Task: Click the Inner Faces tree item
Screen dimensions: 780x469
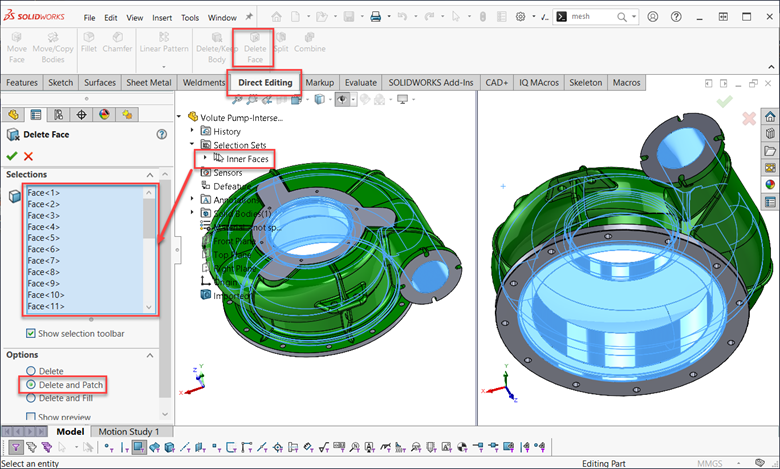Action: pyautogui.click(x=247, y=159)
